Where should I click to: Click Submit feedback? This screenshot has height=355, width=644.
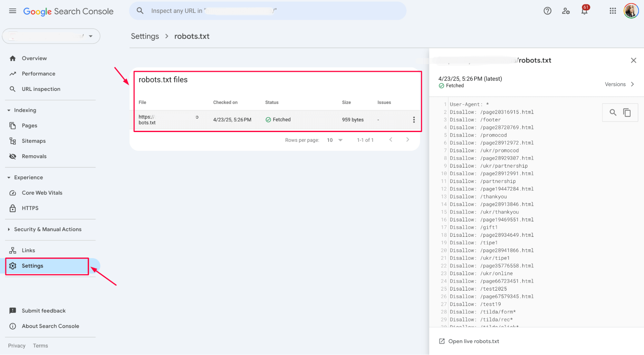click(x=43, y=311)
